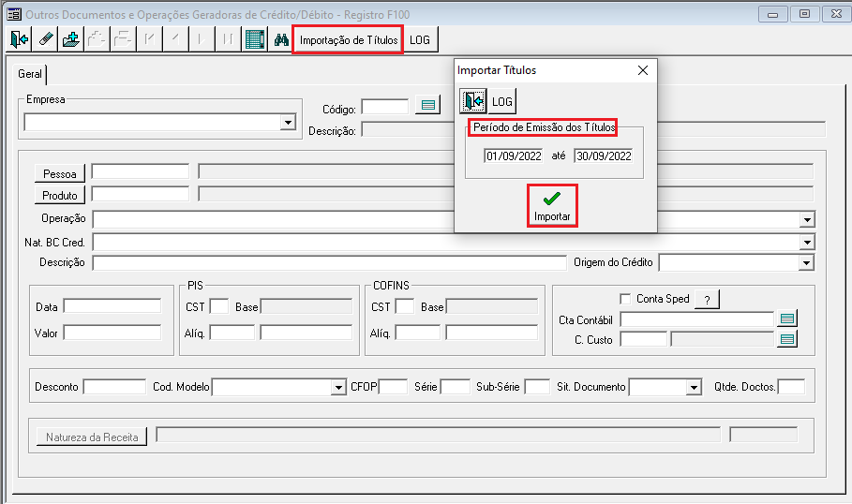Screen dimensions: 852x504
Task: Click the COFINS Alíq. field
Action: coord(417,333)
